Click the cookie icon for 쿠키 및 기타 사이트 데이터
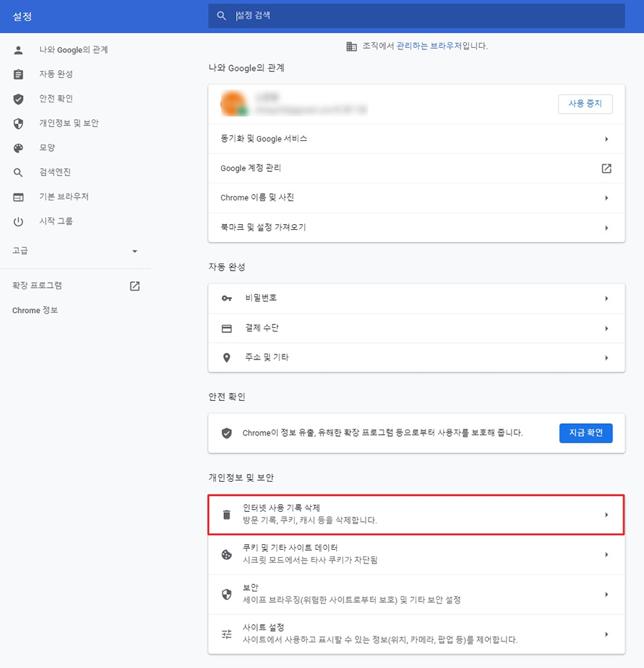The image size is (644, 668). pyautogui.click(x=226, y=554)
